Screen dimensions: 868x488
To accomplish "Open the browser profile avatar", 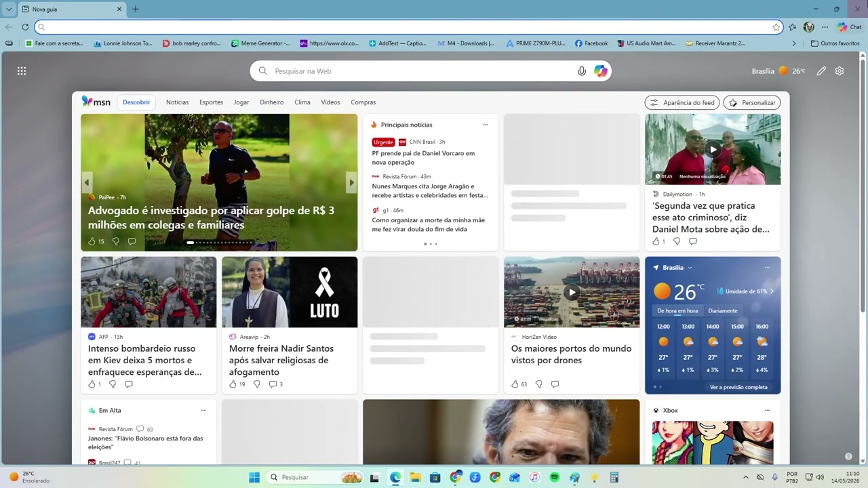I will pos(809,27).
